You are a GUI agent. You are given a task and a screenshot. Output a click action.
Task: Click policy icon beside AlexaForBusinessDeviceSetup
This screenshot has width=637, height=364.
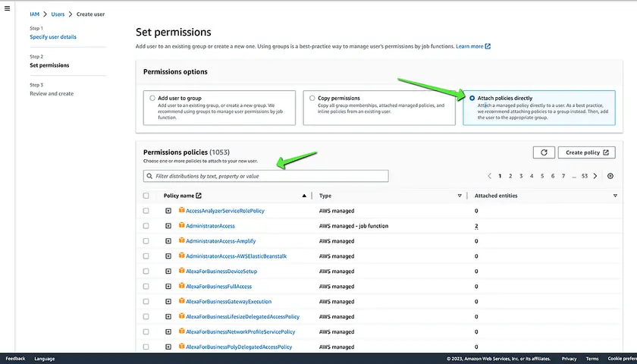pos(181,271)
